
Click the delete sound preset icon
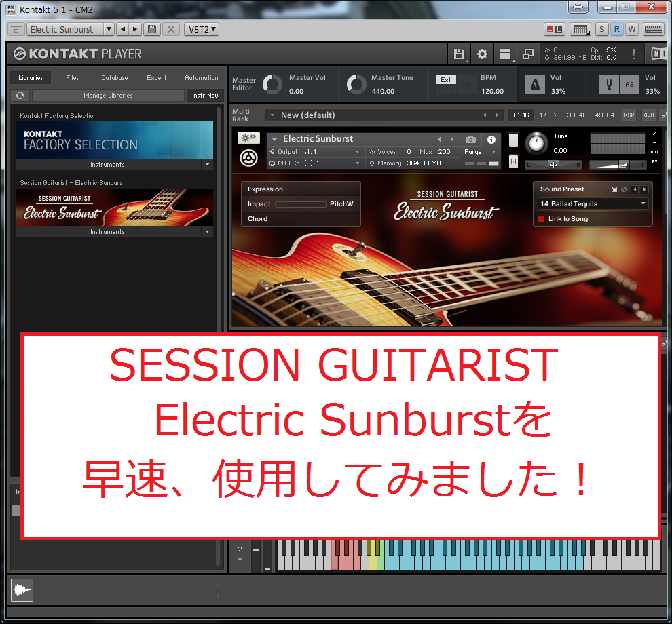pos(624,189)
